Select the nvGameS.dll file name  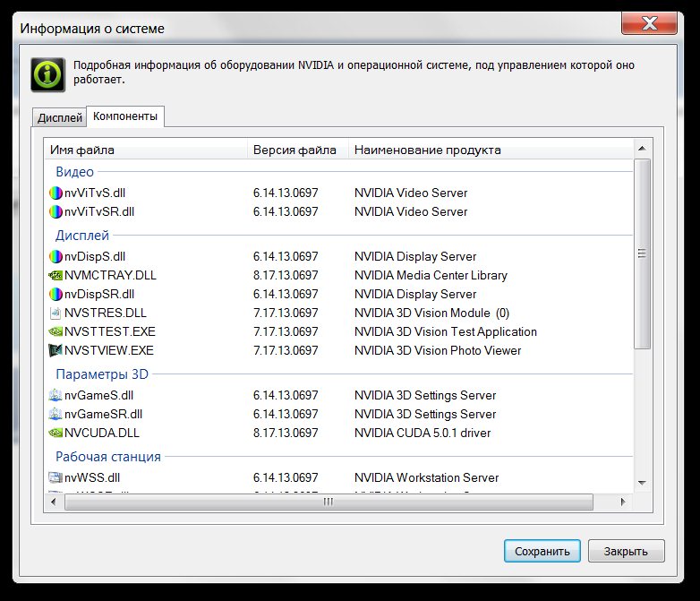(98, 395)
